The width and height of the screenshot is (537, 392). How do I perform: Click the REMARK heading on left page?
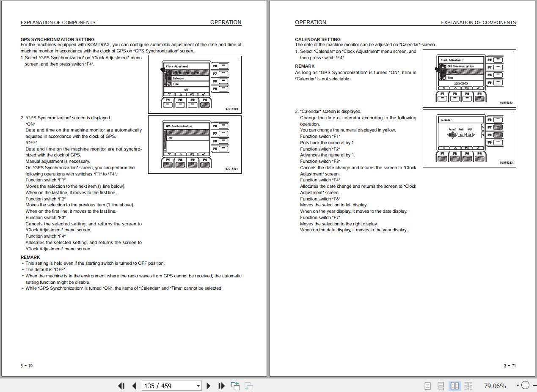(30, 257)
